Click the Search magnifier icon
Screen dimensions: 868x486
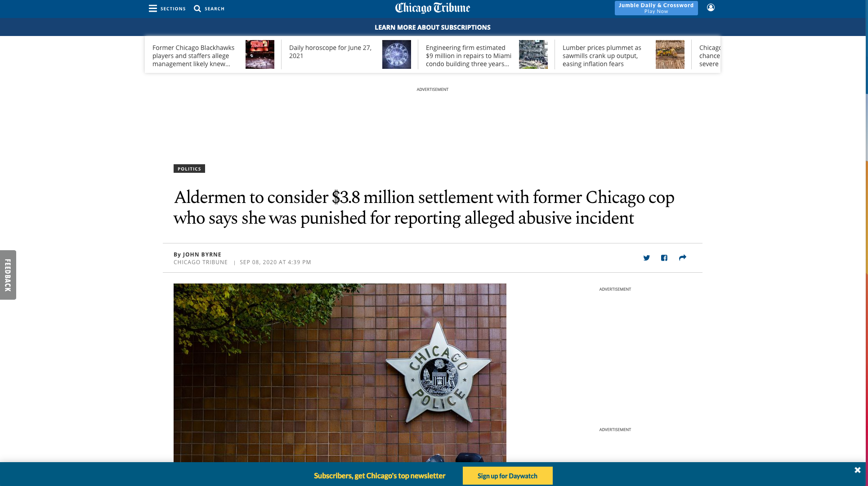(x=197, y=9)
